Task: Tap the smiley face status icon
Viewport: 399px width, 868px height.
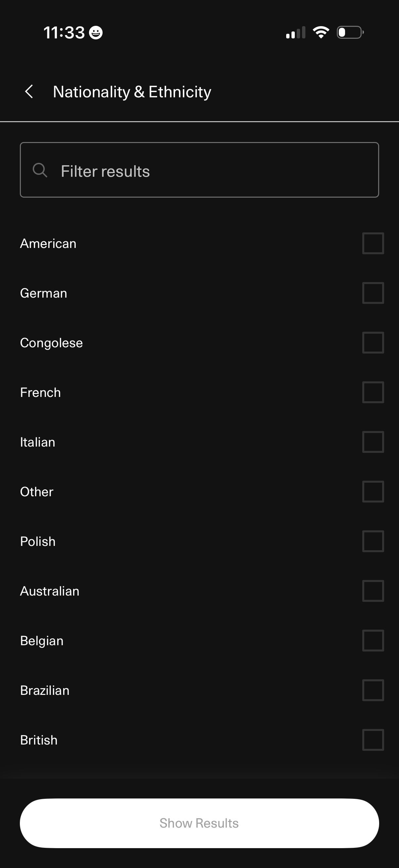Action: 96,33
